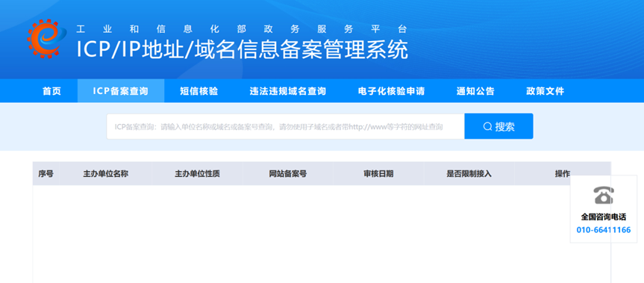Click the telephone icon in side widget
The image size is (644, 283).
(x=604, y=195)
